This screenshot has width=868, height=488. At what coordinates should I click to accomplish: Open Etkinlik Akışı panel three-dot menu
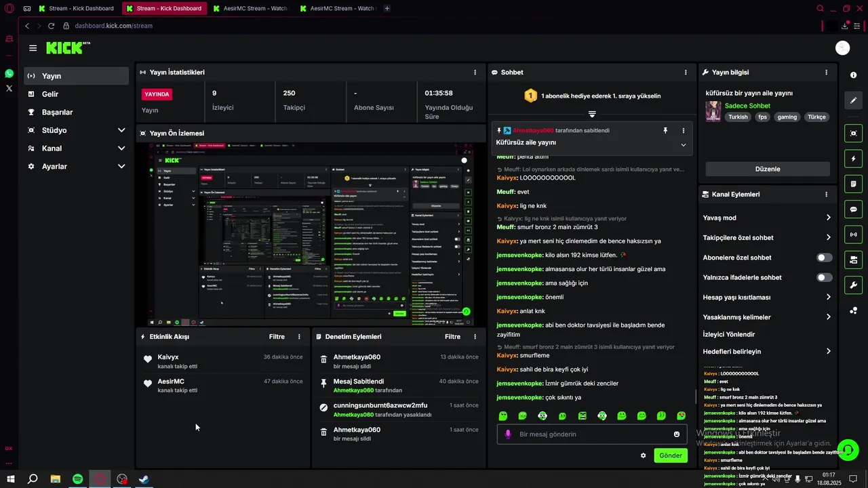299,336
